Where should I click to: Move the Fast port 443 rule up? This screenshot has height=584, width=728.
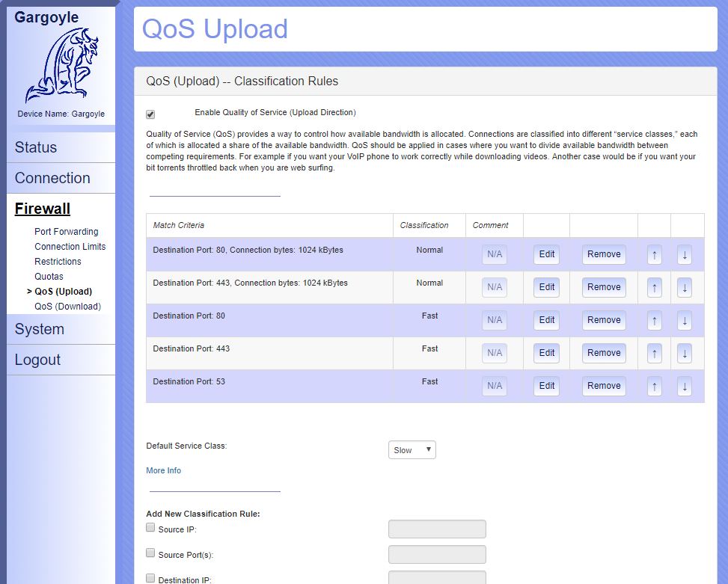(654, 353)
